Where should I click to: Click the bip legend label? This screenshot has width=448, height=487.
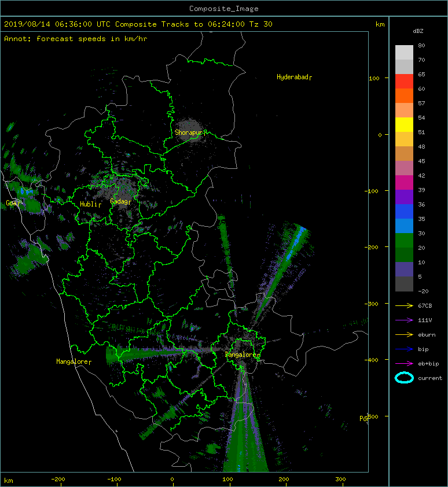pos(423,349)
